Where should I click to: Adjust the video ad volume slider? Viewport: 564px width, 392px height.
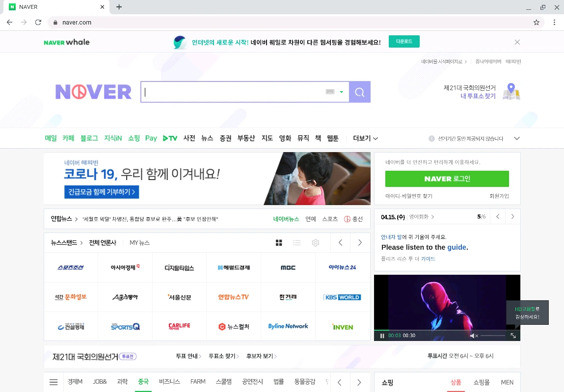click(493, 336)
